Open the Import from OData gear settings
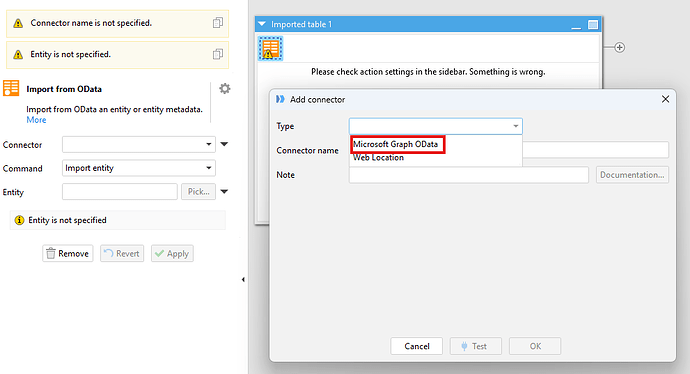 (225, 88)
